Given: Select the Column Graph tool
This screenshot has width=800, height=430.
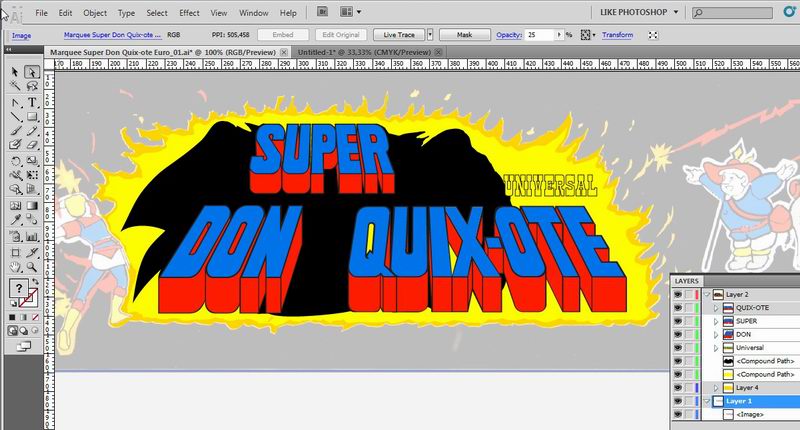Looking at the screenshot, I should click(x=32, y=236).
